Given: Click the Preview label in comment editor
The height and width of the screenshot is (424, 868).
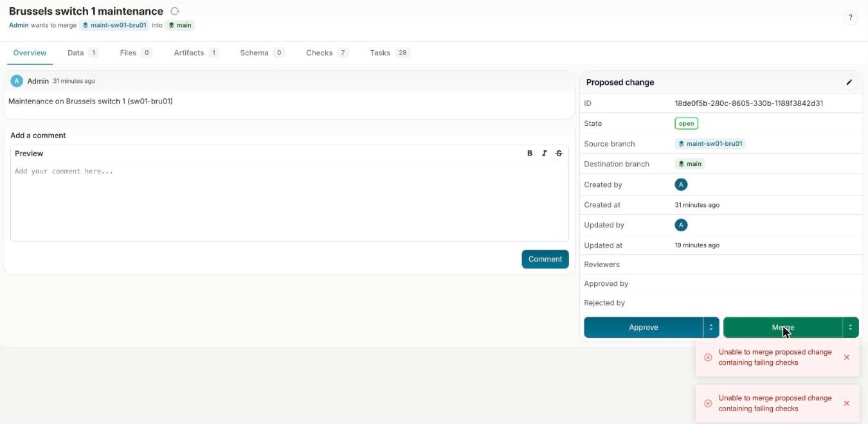Looking at the screenshot, I should click(x=29, y=154).
